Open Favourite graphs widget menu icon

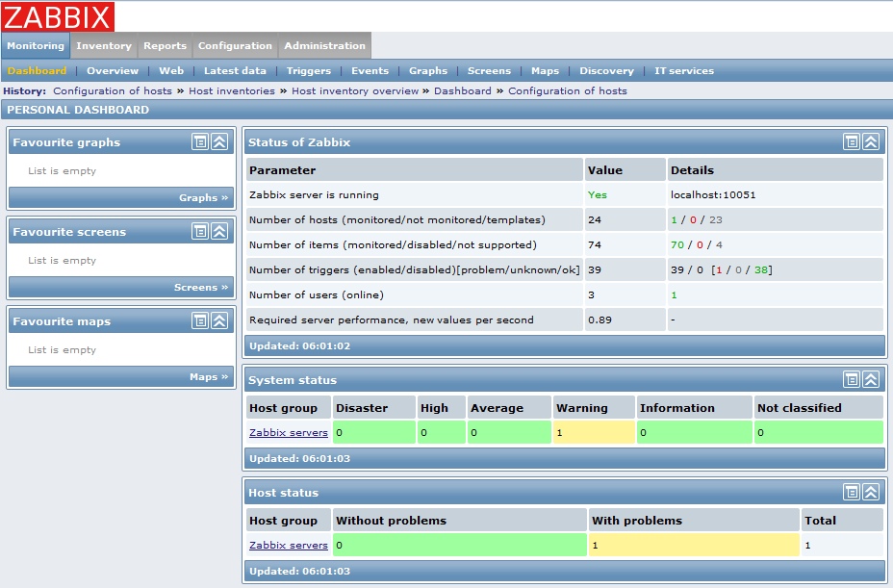point(200,141)
